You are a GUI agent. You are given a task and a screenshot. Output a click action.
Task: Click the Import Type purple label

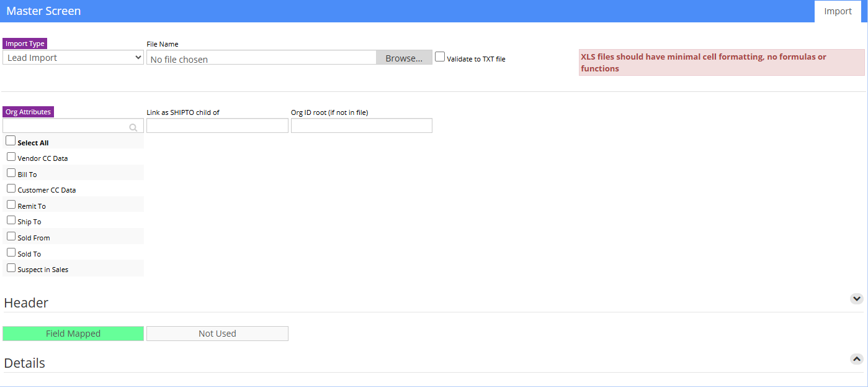[25, 44]
